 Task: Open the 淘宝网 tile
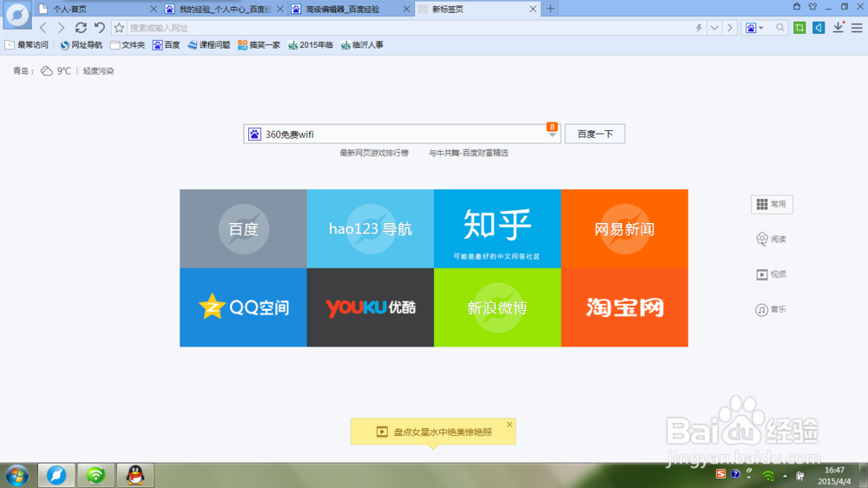(x=624, y=307)
